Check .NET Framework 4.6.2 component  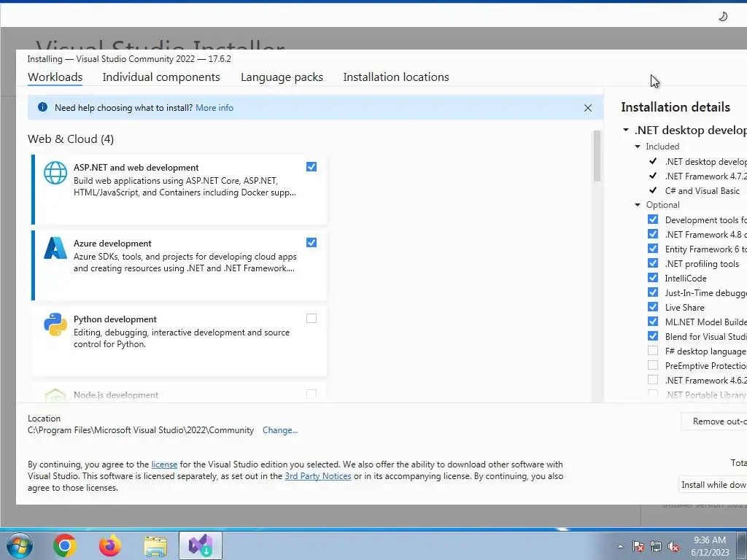tap(653, 380)
